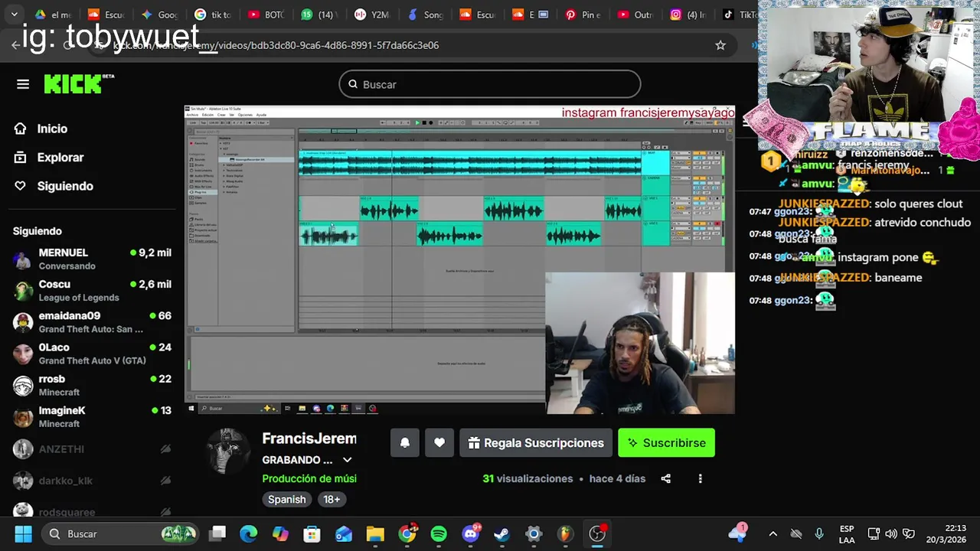This screenshot has width=980, height=551.
Task: Open the three-dot more options menu
Action: [700, 478]
